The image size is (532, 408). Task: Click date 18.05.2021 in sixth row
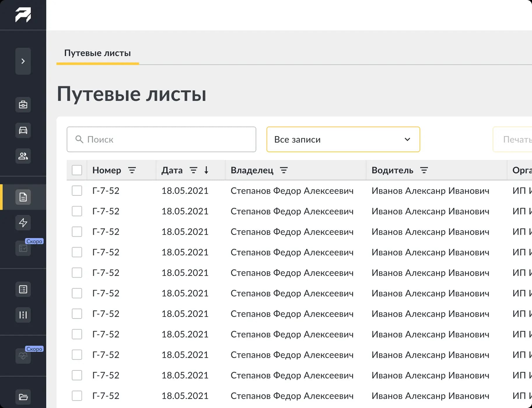click(x=185, y=293)
